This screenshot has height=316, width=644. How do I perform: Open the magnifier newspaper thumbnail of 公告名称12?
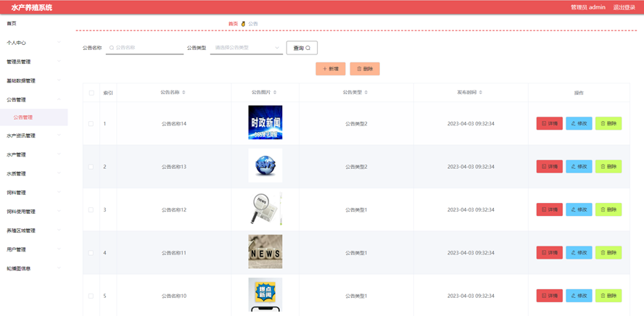tap(265, 209)
